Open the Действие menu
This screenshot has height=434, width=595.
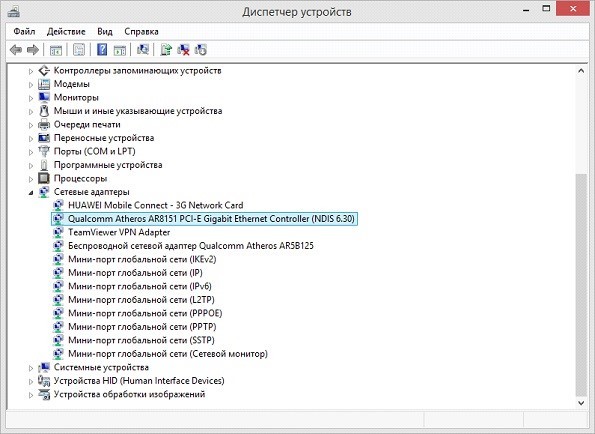click(66, 31)
